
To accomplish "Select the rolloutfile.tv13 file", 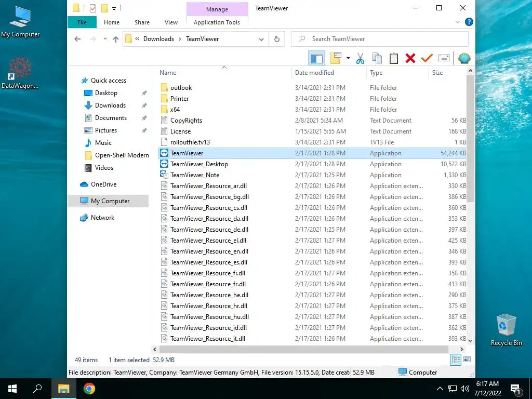I will (190, 142).
